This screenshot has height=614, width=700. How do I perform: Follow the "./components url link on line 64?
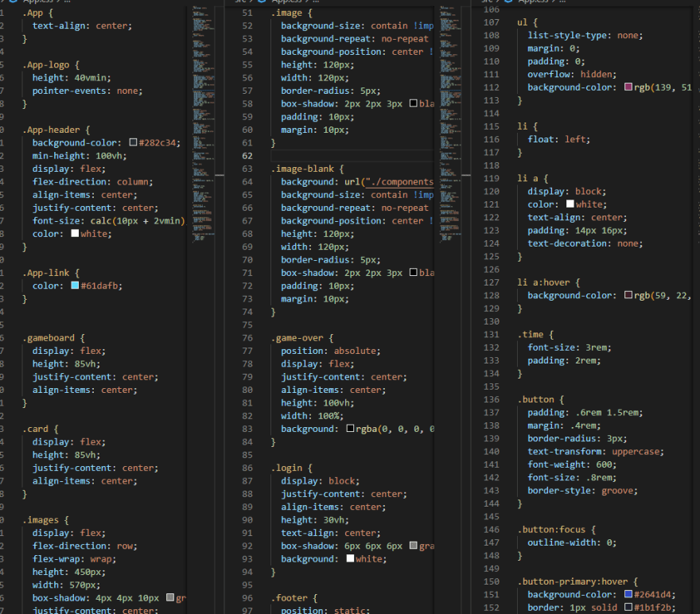coord(399,181)
